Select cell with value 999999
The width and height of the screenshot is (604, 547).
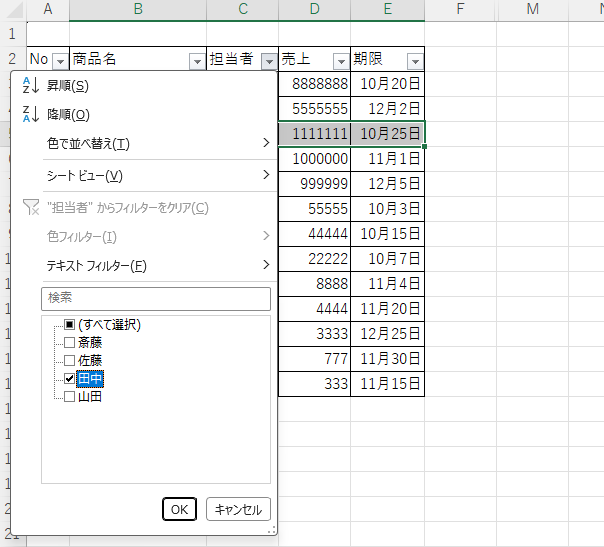[314, 184]
